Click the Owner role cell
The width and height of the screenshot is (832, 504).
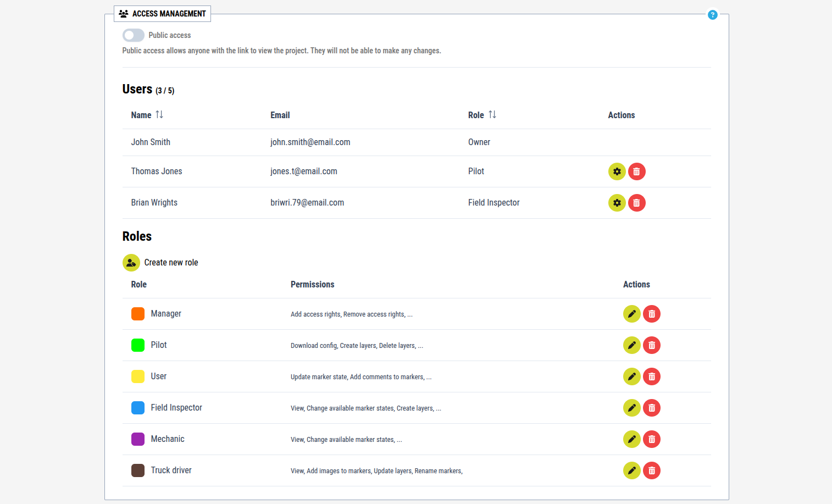[479, 142]
